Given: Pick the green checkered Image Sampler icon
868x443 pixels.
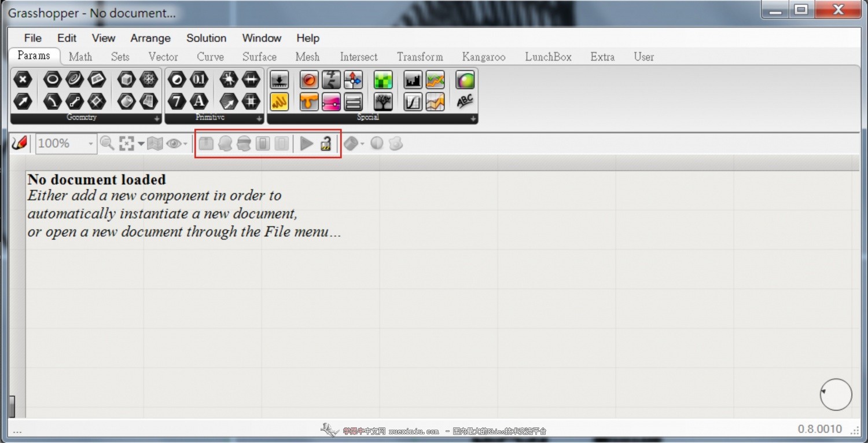Looking at the screenshot, I should (383, 79).
